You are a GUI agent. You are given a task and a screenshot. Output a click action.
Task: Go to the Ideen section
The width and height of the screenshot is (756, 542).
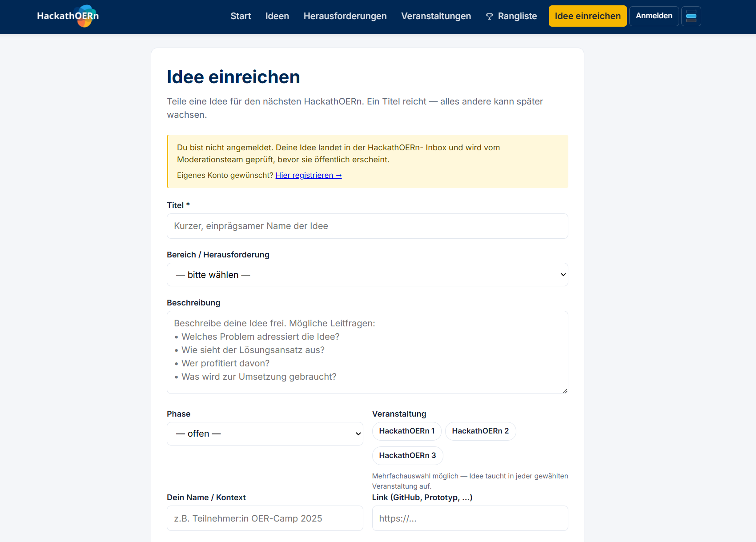click(x=277, y=16)
